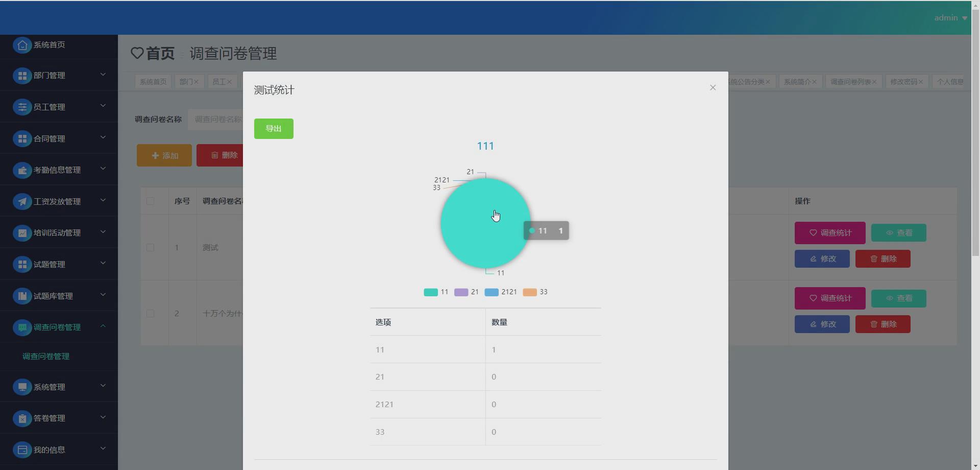Click 查看 for row 1
This screenshot has height=470, width=980.
pos(899,233)
